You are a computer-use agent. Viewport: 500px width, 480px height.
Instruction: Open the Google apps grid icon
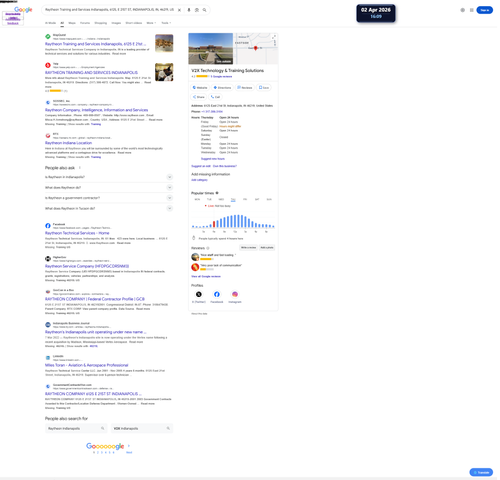coord(472,10)
